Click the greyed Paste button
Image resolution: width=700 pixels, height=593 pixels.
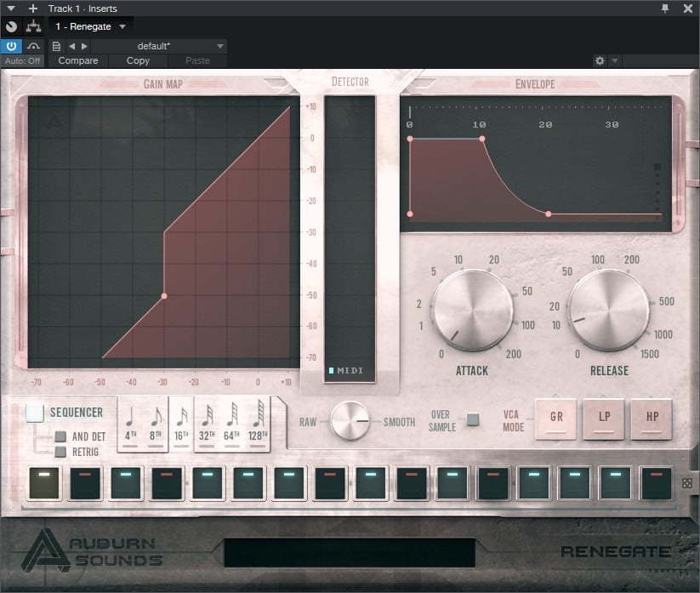click(x=197, y=60)
